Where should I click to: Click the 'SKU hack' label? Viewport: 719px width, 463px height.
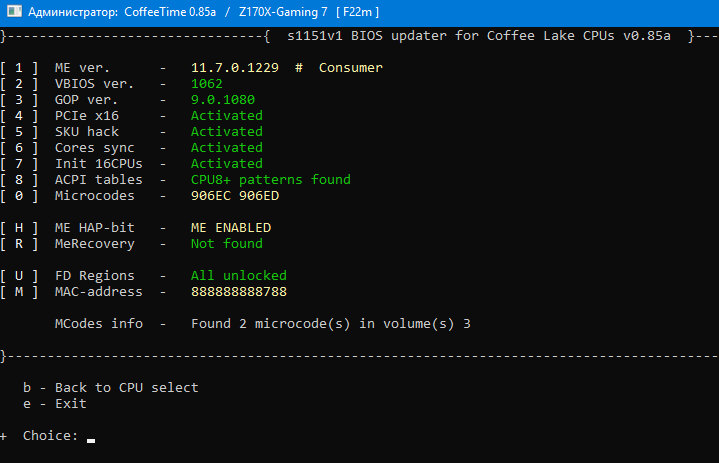(87, 132)
